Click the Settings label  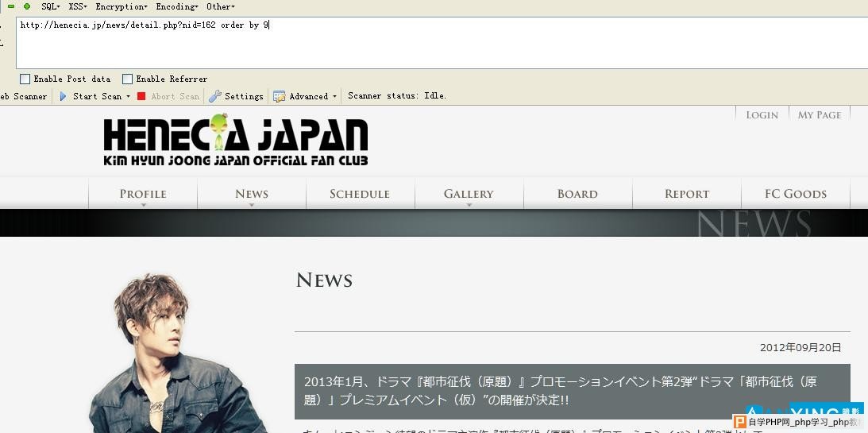tap(244, 96)
